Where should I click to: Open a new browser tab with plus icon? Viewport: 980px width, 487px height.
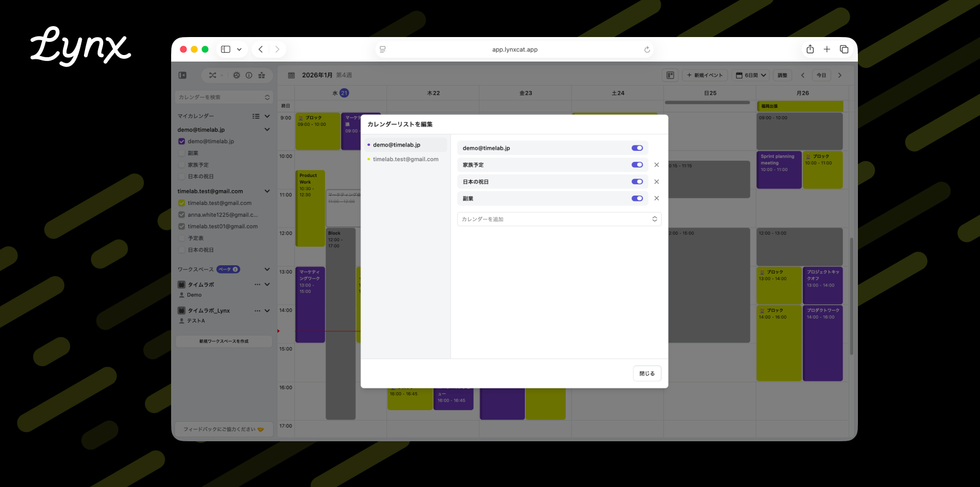(x=827, y=49)
